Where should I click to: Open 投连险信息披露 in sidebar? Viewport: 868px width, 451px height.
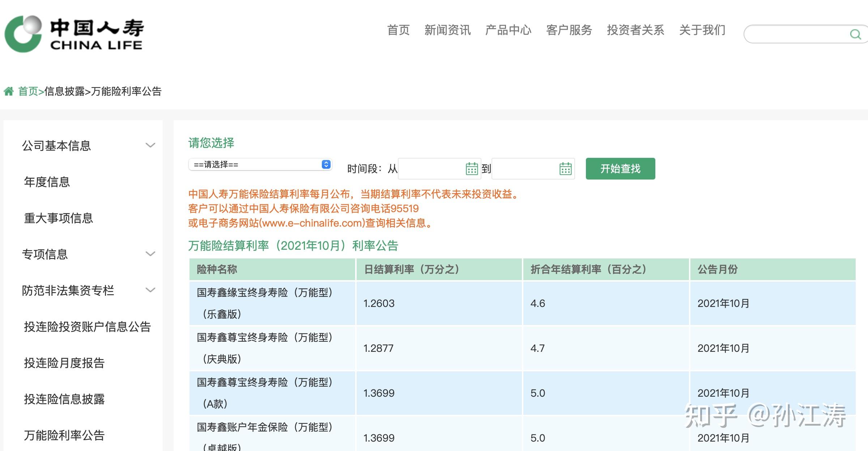[x=64, y=399]
